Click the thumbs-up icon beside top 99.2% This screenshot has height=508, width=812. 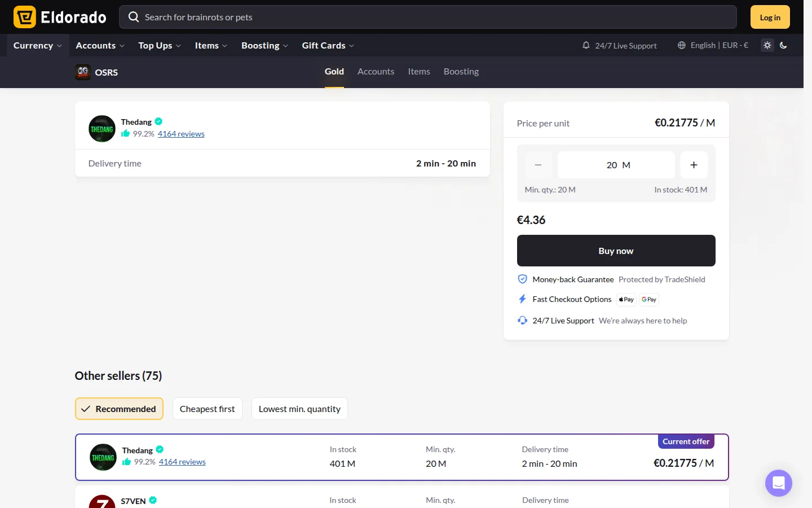point(125,133)
